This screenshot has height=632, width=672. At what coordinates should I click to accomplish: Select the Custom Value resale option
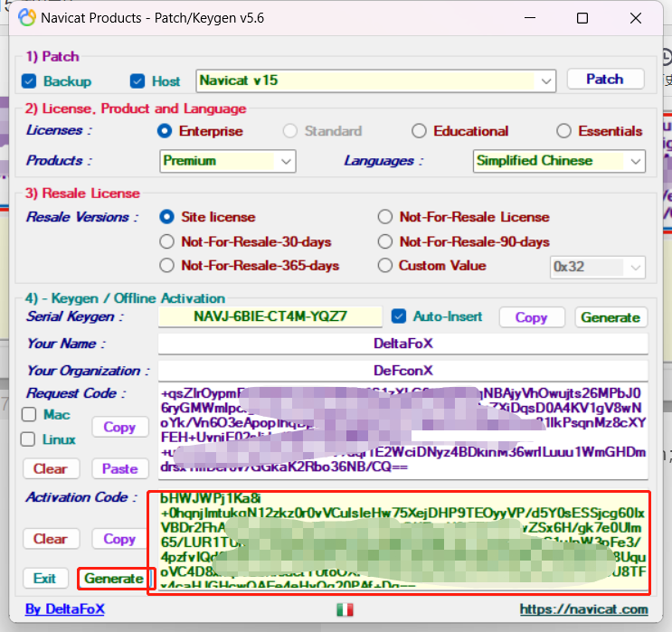tap(384, 266)
